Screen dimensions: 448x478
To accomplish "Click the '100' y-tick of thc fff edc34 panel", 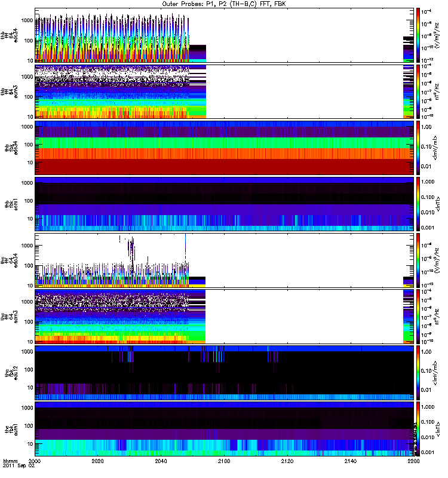I will tap(29, 266).
